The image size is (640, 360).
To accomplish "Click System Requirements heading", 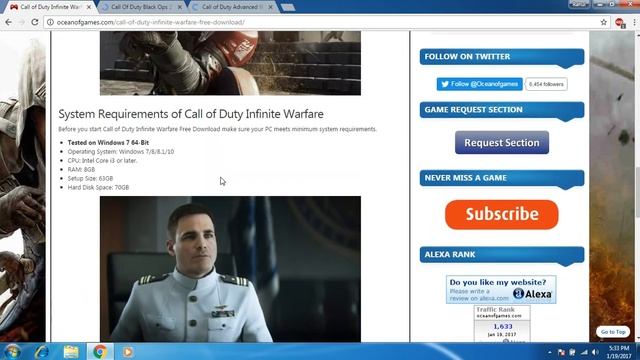I will (191, 114).
